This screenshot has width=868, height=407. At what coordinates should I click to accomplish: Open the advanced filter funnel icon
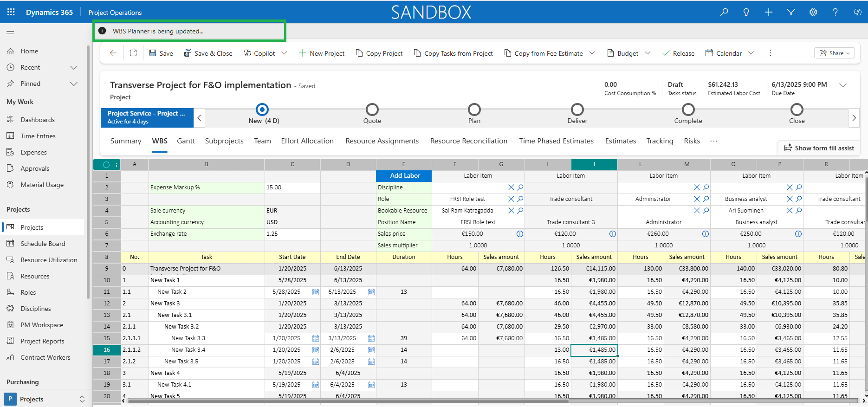[x=791, y=12]
